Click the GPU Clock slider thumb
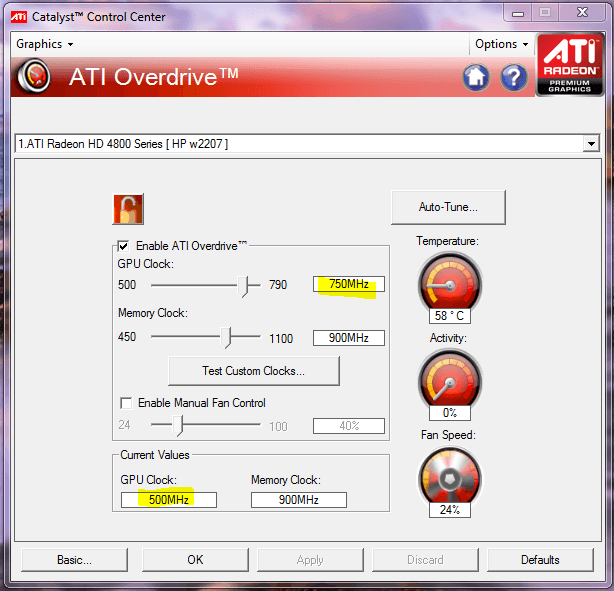 pyautogui.click(x=243, y=286)
